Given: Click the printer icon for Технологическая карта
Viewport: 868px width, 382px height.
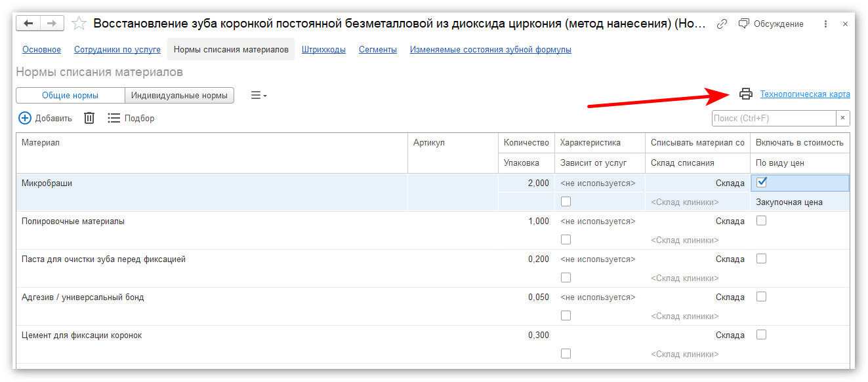Looking at the screenshot, I should (x=745, y=94).
